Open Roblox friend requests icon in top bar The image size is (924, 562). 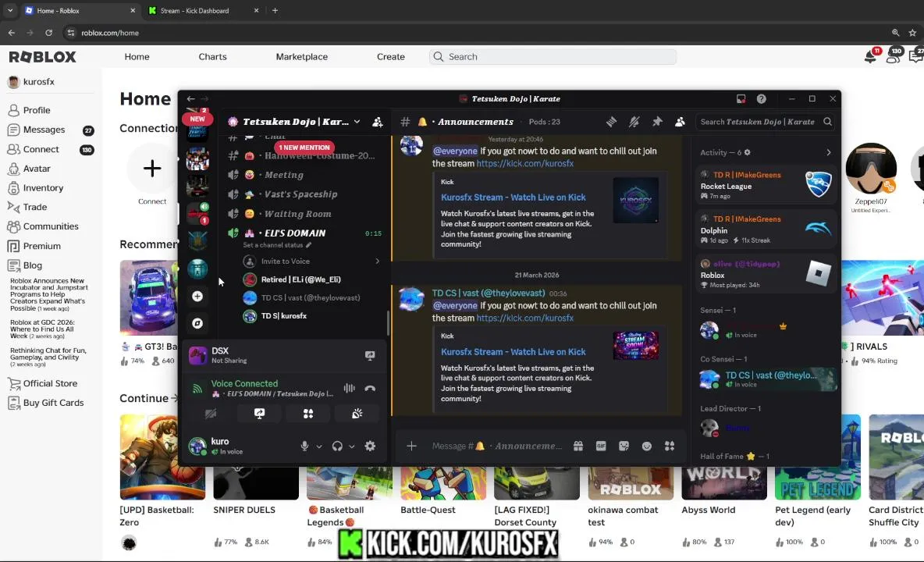pos(893,56)
